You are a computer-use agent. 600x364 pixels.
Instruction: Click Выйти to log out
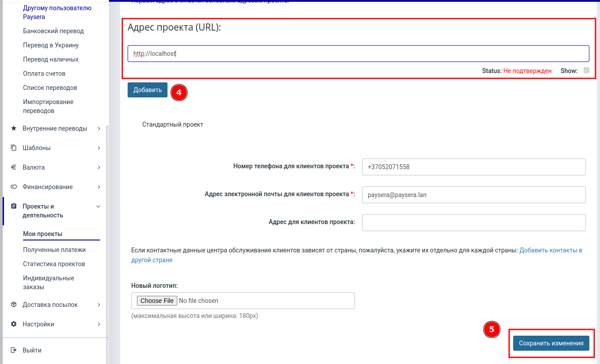pos(32,350)
